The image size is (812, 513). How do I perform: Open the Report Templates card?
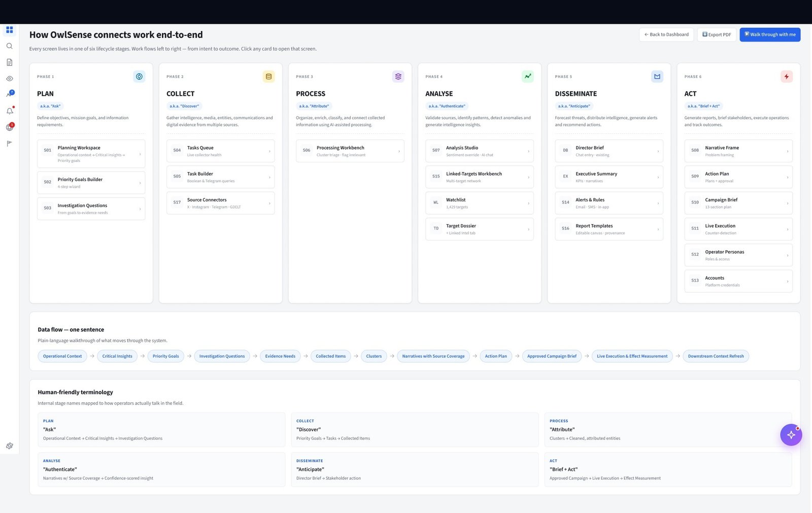tap(609, 229)
